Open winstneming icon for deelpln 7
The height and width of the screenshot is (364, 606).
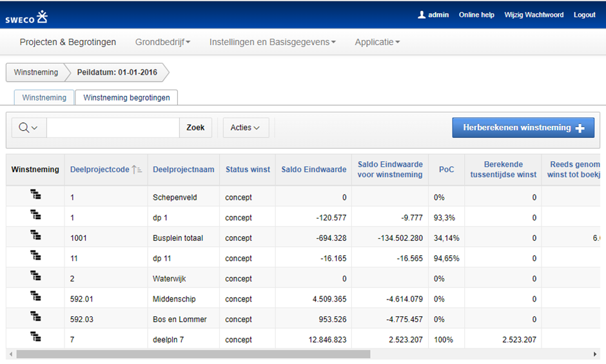35,338
